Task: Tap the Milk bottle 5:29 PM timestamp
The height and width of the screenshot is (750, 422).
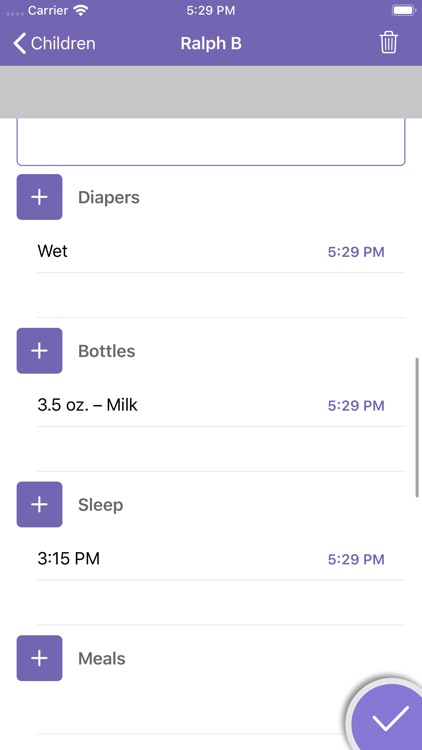Action: (x=356, y=406)
